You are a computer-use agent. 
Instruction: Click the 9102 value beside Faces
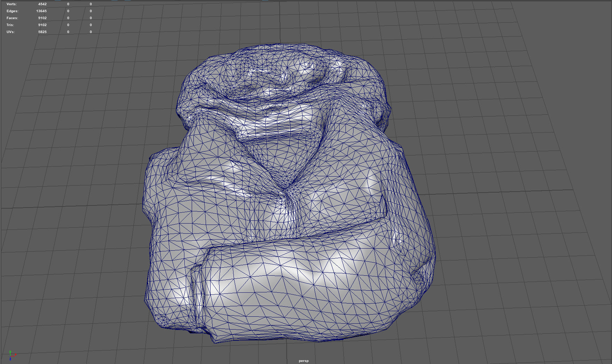(x=42, y=18)
